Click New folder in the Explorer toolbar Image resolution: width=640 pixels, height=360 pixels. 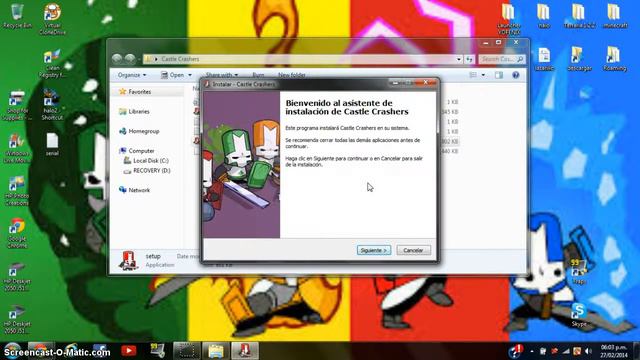tap(291, 75)
